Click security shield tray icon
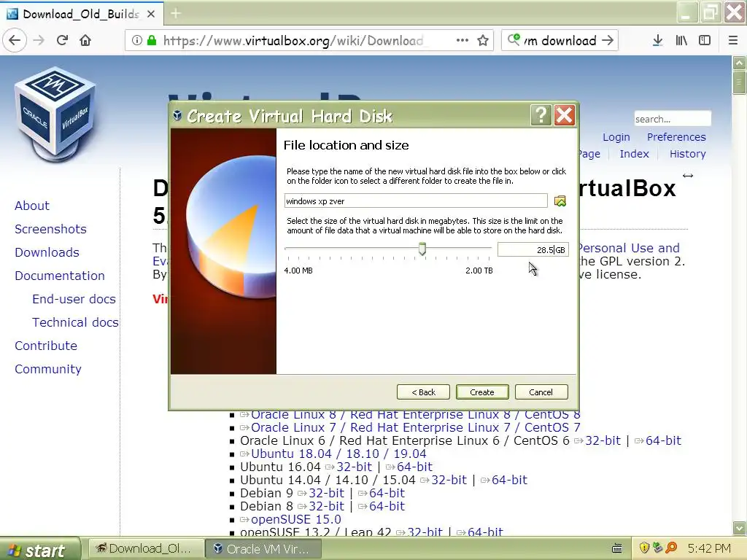 [644, 548]
